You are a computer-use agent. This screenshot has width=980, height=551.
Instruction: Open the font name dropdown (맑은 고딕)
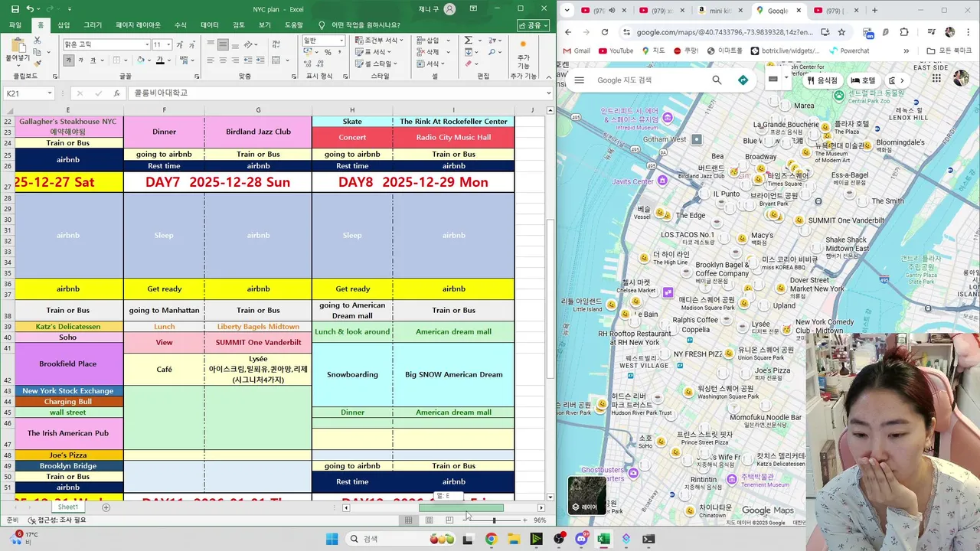pyautogui.click(x=147, y=44)
